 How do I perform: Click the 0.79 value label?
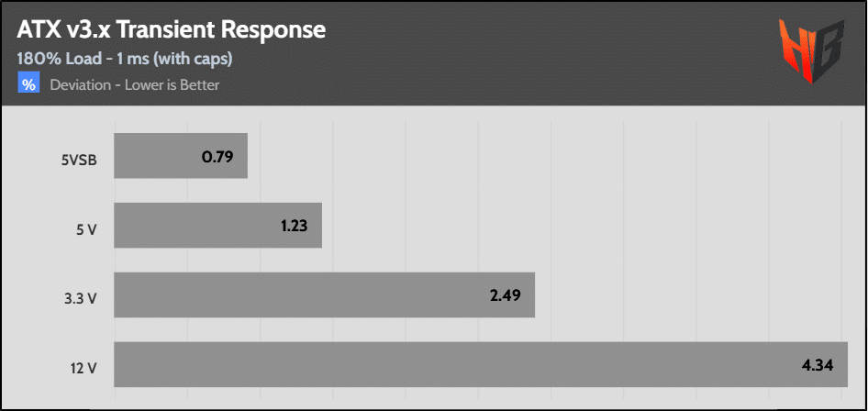[x=217, y=157]
